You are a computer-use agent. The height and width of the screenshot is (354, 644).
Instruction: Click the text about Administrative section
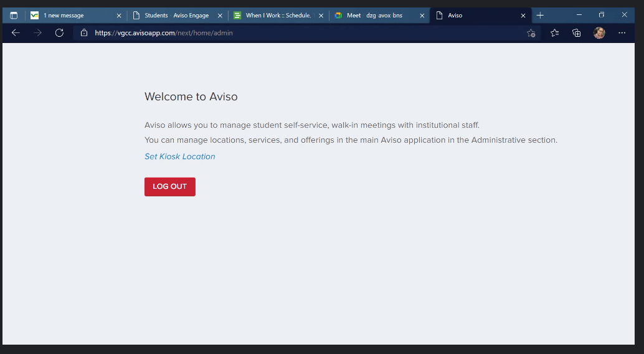coord(351,140)
